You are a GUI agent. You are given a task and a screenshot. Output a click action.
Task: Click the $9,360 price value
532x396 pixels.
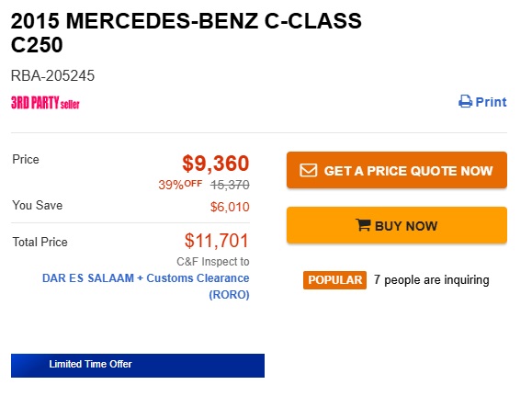pos(215,164)
